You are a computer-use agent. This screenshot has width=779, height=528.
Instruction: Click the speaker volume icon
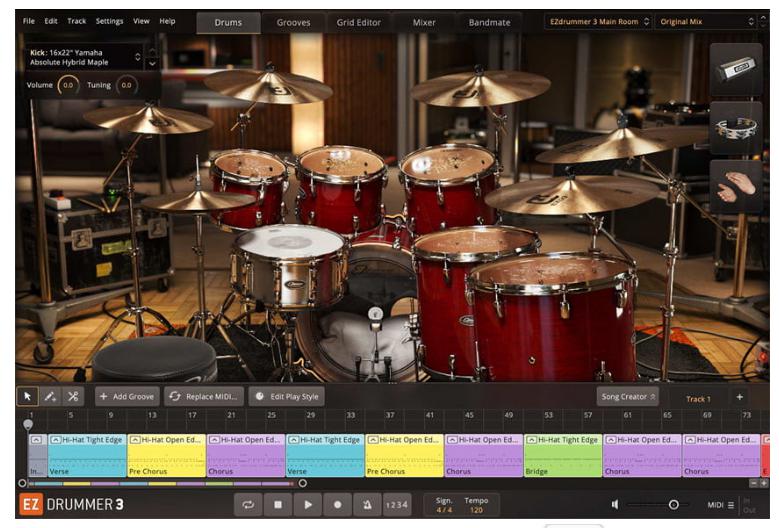(x=615, y=505)
